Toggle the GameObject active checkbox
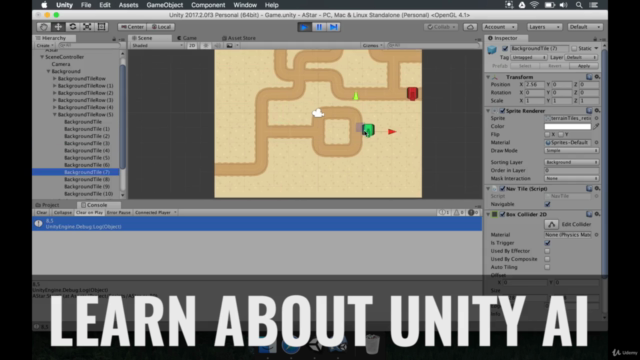The image size is (640, 360). [x=505, y=49]
